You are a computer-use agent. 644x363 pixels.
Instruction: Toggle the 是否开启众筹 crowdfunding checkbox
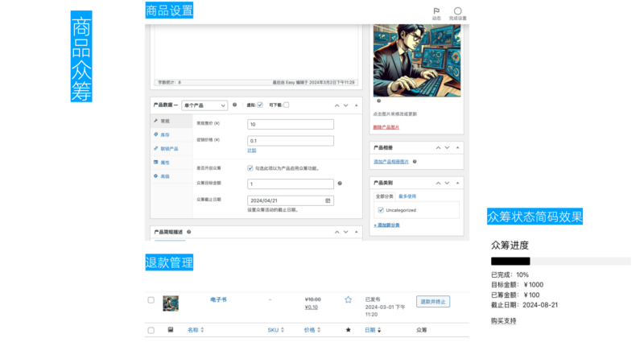(x=250, y=168)
